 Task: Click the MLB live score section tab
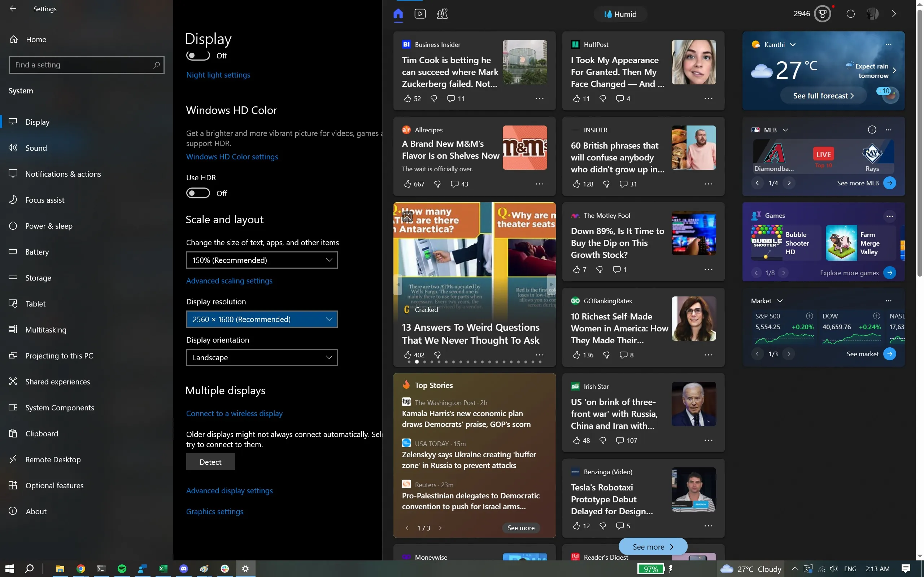point(824,154)
